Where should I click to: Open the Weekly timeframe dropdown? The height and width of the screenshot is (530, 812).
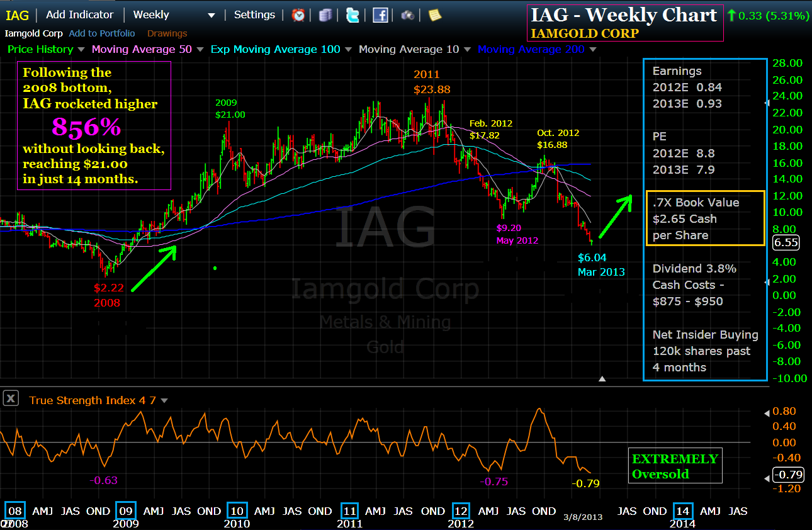174,15
